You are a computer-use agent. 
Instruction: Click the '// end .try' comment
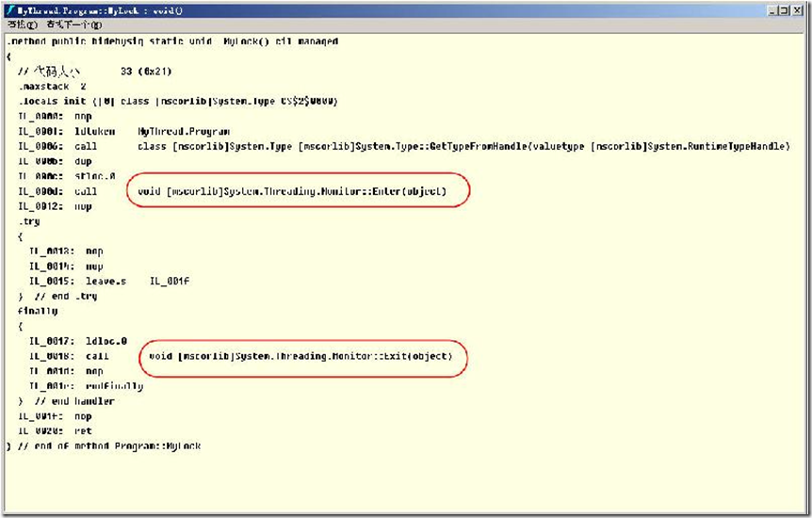point(66,297)
